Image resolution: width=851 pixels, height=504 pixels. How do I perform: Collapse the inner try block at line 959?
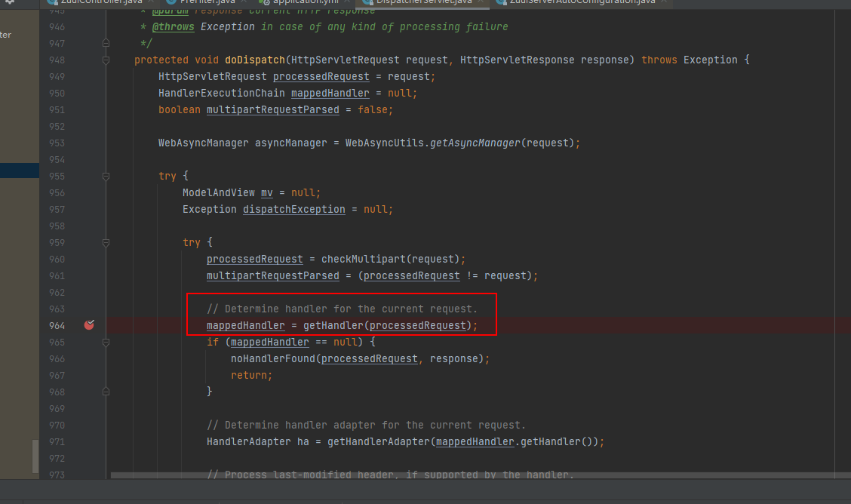[x=106, y=242]
